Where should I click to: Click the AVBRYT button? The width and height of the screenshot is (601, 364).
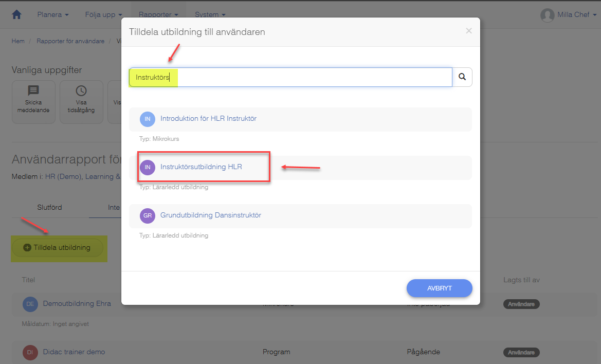[439, 288]
